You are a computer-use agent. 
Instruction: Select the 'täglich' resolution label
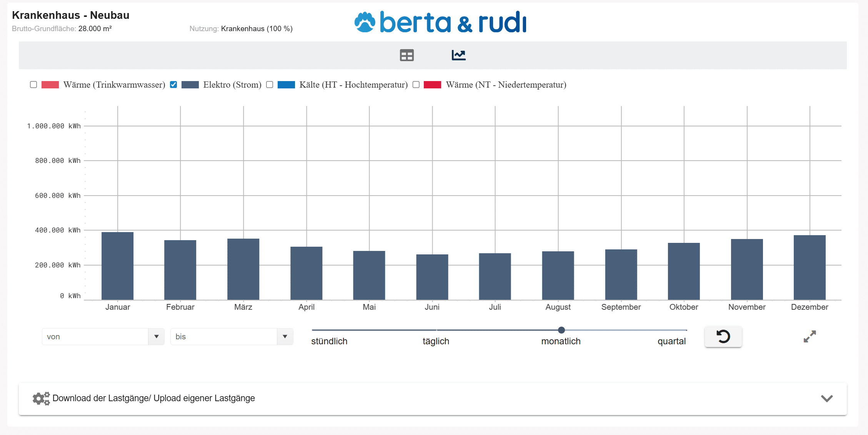436,341
